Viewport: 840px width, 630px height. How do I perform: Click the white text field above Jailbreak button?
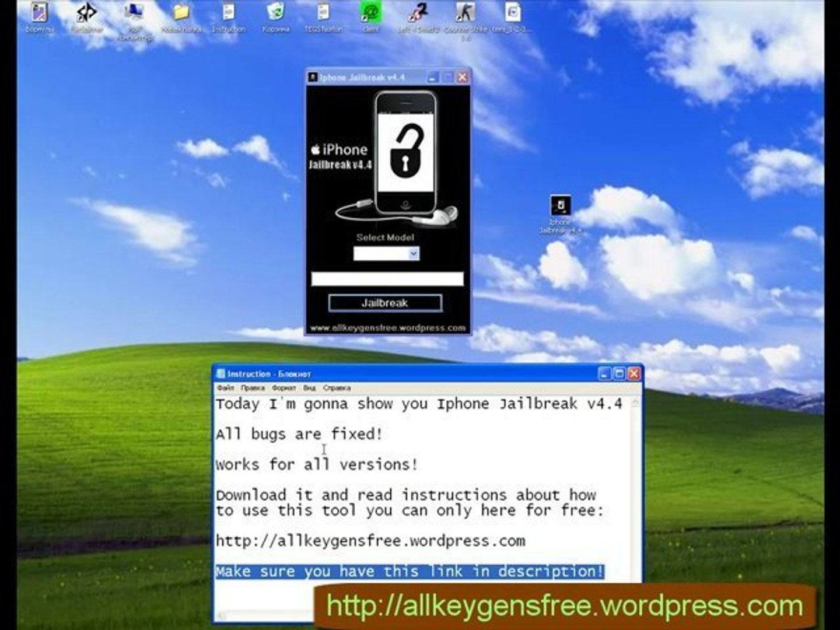(x=387, y=279)
